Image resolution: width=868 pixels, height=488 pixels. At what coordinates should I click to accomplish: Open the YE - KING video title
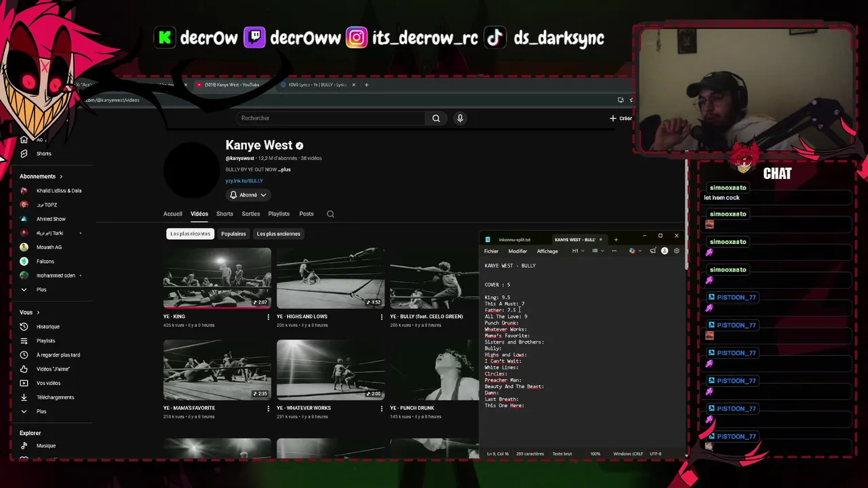click(174, 317)
